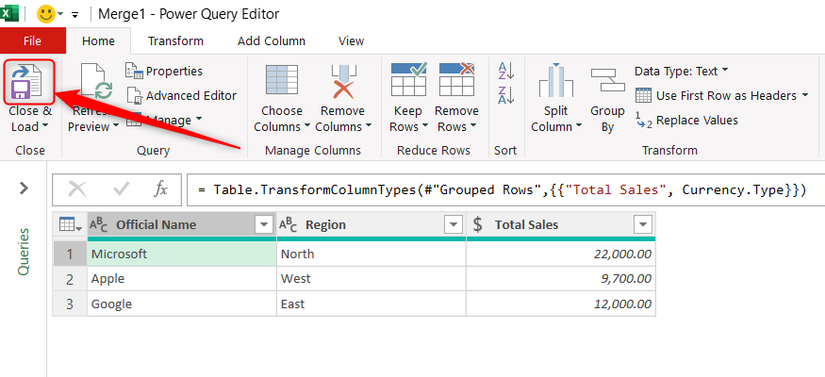Open the Total Sales column filter dropdown
The width and height of the screenshot is (825, 377).
pyautogui.click(x=642, y=225)
